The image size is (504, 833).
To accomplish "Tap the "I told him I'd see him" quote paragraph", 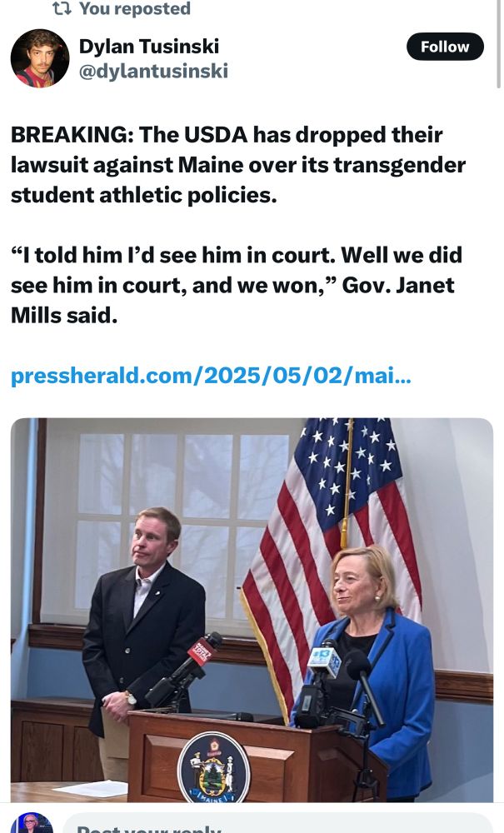I will [x=237, y=285].
